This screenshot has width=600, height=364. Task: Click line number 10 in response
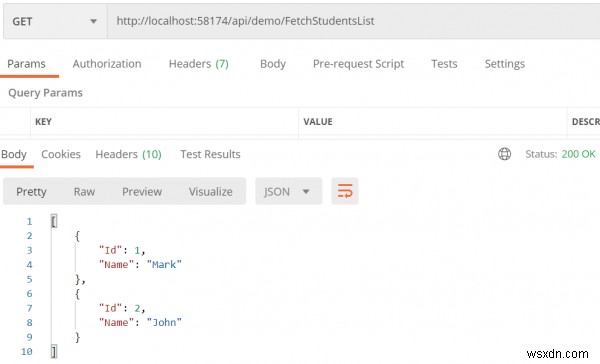(27, 351)
